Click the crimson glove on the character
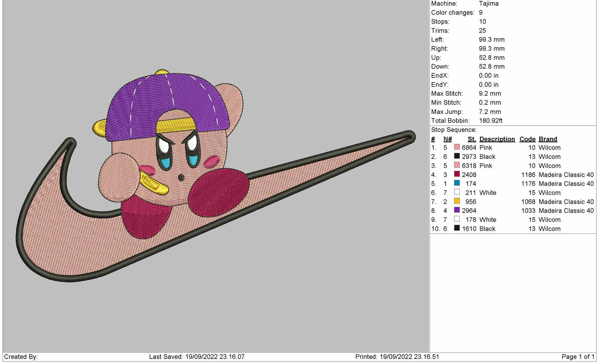Screen dimensions: 599x364 (x=218, y=192)
